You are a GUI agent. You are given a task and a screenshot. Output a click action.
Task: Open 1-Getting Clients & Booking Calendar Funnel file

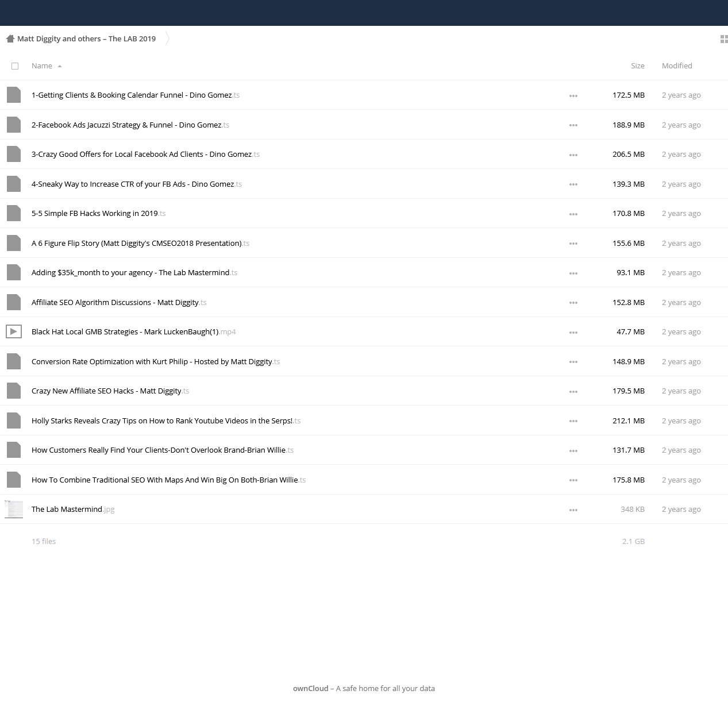coord(136,95)
